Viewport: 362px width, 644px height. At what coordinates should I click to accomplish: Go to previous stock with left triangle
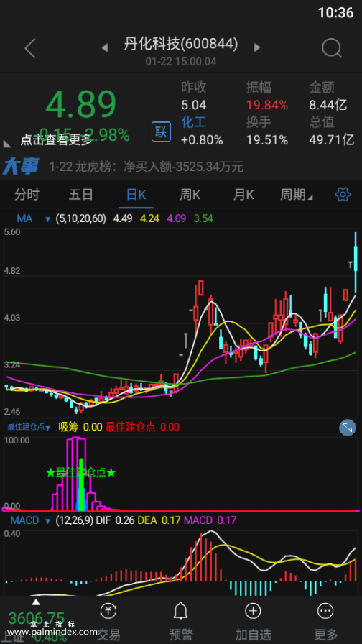click(105, 47)
